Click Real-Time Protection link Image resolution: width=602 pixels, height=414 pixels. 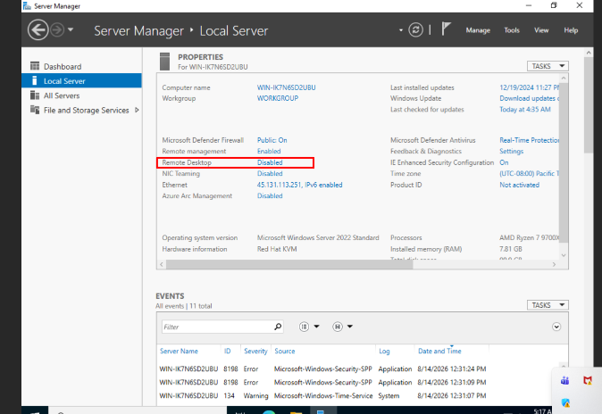click(x=529, y=140)
